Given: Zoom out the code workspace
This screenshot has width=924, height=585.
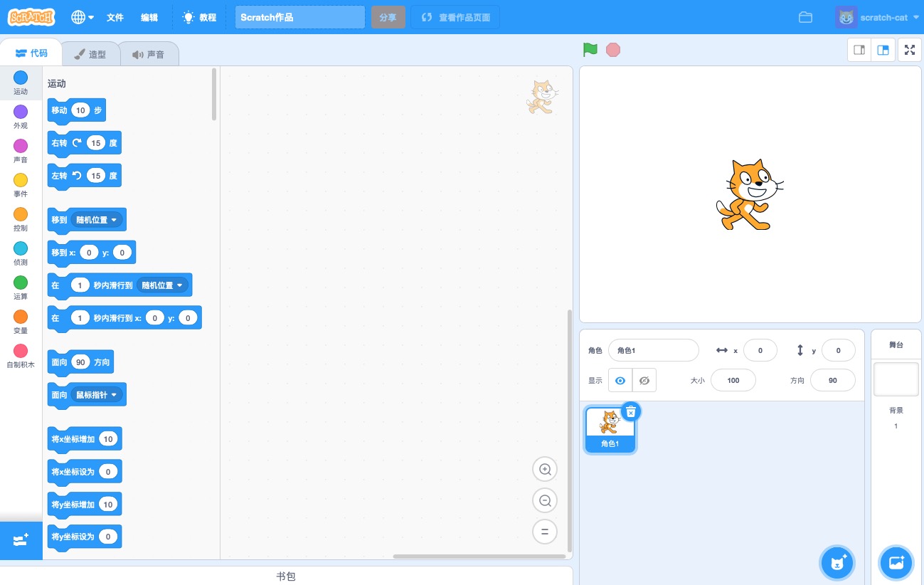Looking at the screenshot, I should point(545,501).
